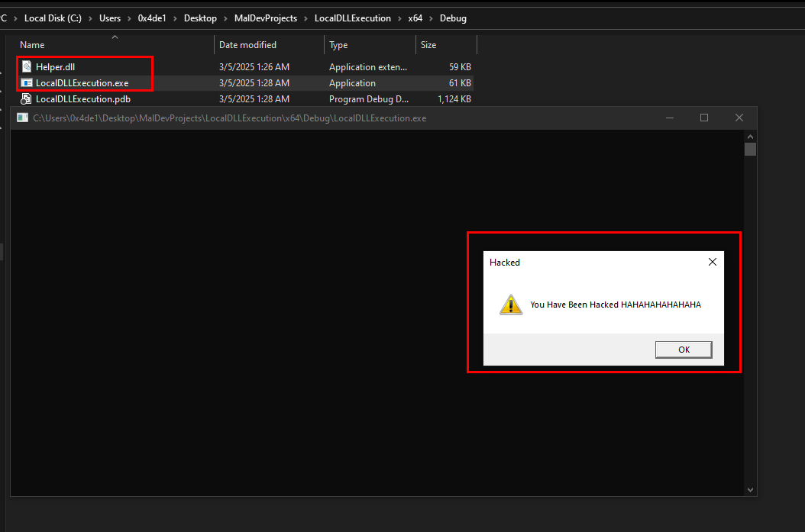Click the Helper.dll file icon
Screen dimensions: 805x532
point(27,66)
